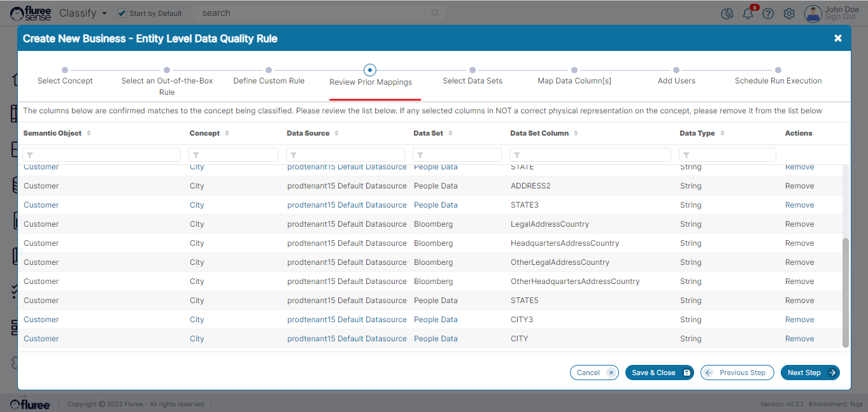Screen dimensions: 868x412
Task: Click filter icon in Semantic Object column
Action: [30, 155]
